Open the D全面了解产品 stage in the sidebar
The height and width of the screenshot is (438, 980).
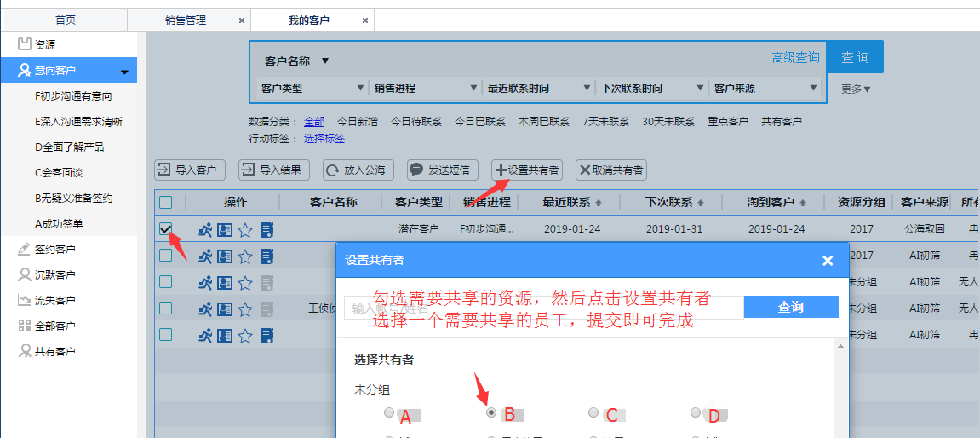coord(69,147)
